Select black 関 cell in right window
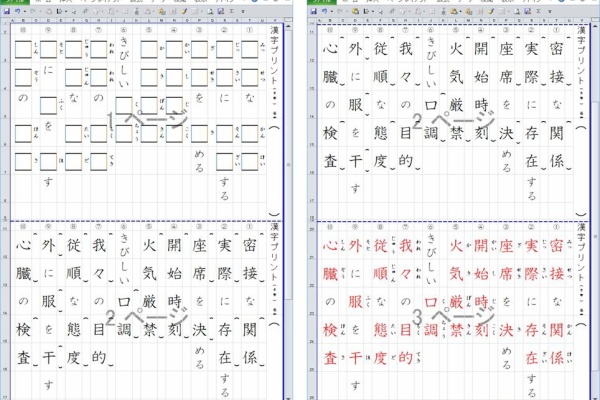600x400 pixels. 556,133
